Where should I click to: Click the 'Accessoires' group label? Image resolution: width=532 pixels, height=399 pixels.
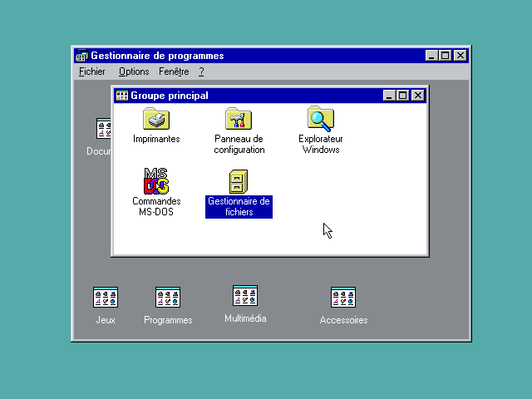pos(343,320)
